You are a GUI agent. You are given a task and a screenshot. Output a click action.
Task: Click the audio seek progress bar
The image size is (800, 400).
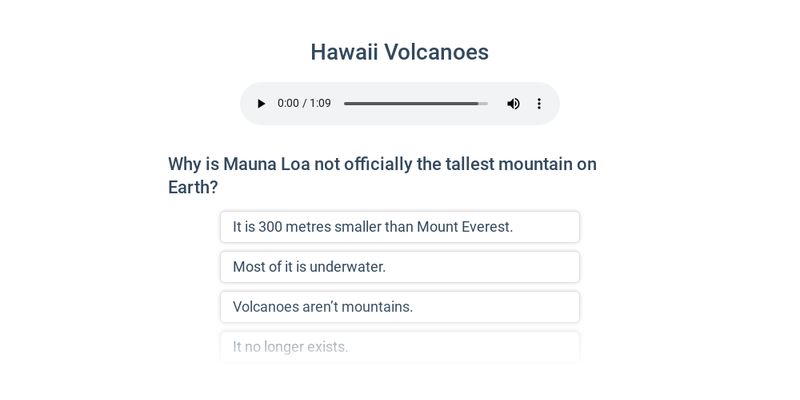(x=415, y=104)
